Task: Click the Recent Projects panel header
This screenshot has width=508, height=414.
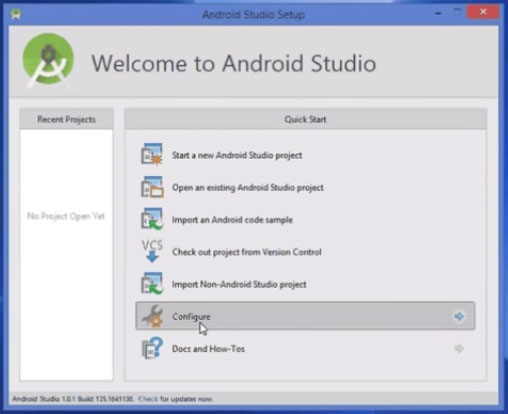Action: [66, 119]
